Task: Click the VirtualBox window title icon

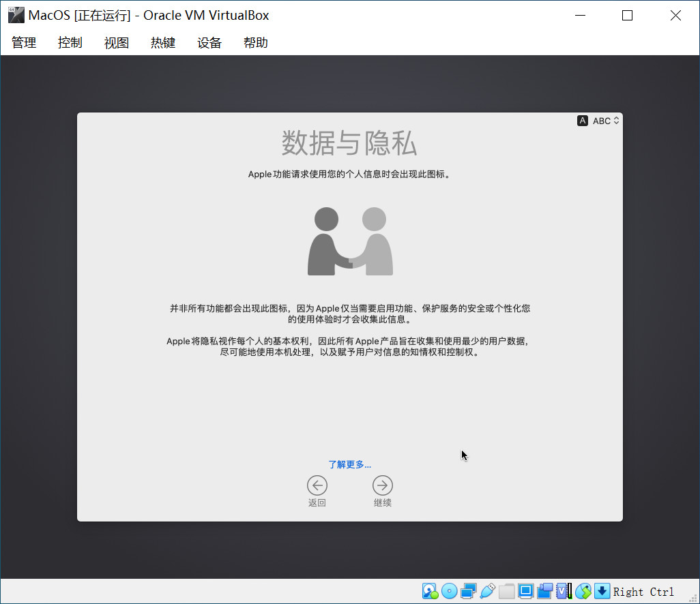Action: [16, 15]
